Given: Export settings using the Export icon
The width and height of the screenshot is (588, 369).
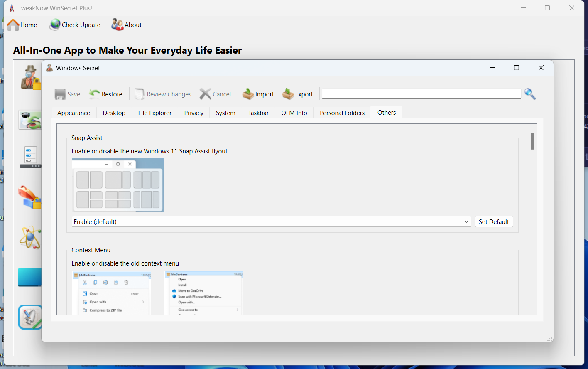Looking at the screenshot, I should click(288, 94).
